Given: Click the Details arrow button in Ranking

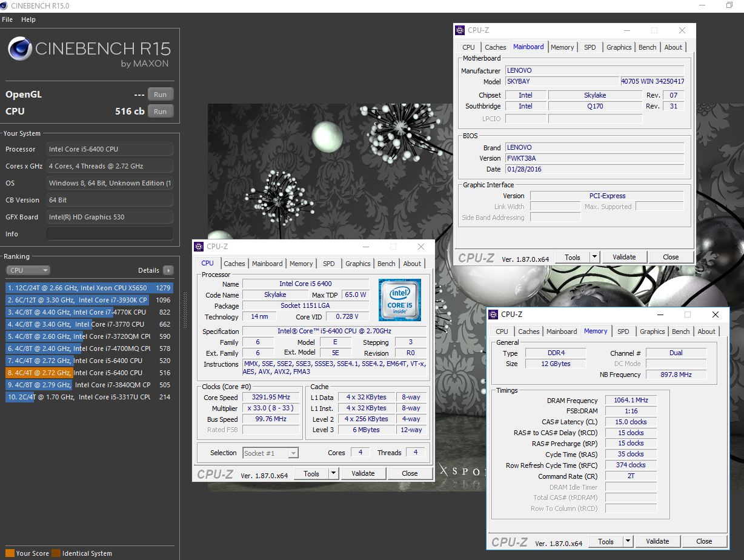Looking at the screenshot, I should click(168, 270).
